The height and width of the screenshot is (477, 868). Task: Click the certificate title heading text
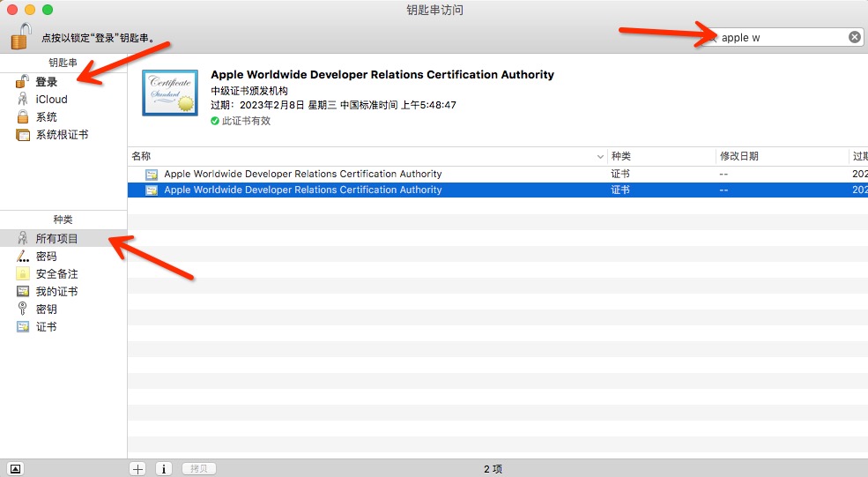tap(382, 75)
